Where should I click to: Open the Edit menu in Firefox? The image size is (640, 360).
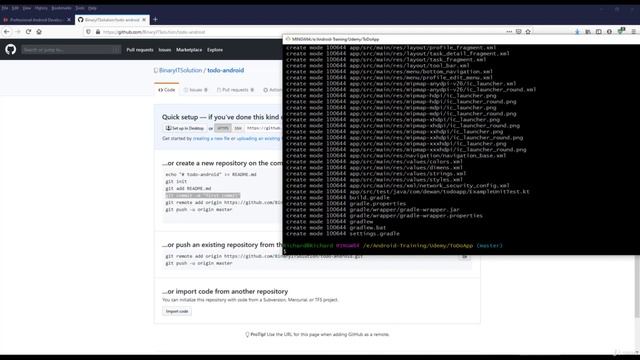pyautogui.click(x=15, y=8)
